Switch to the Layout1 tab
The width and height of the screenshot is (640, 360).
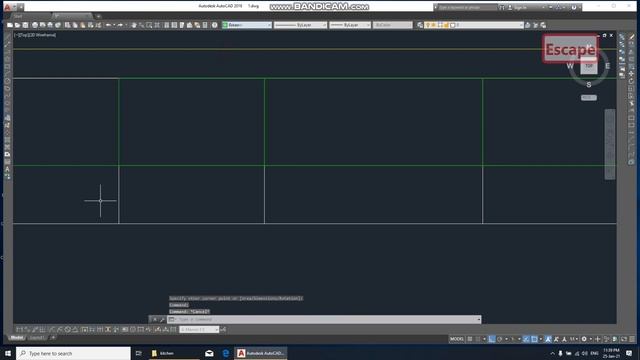(x=36, y=338)
